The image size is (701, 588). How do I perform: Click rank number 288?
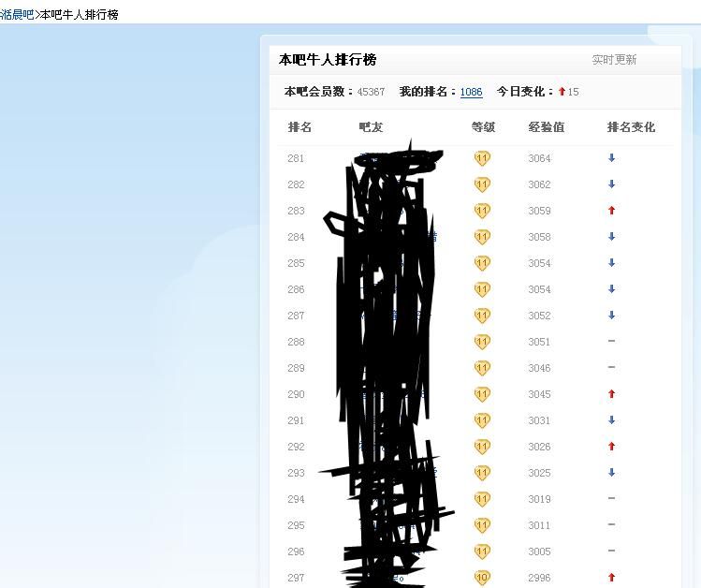click(x=296, y=342)
